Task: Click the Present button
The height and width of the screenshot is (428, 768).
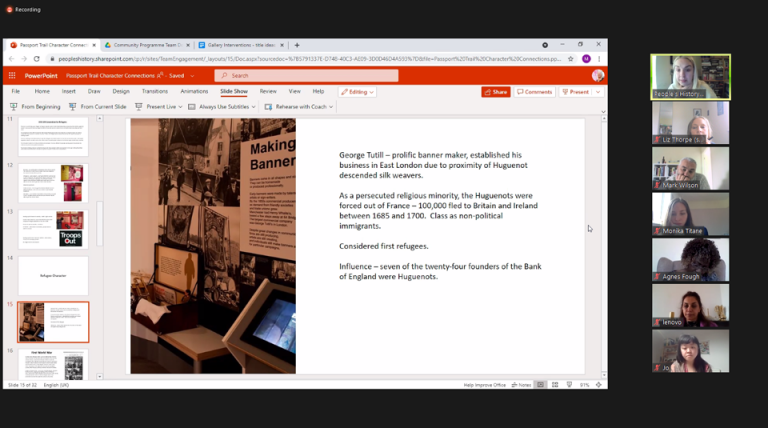Action: click(577, 91)
